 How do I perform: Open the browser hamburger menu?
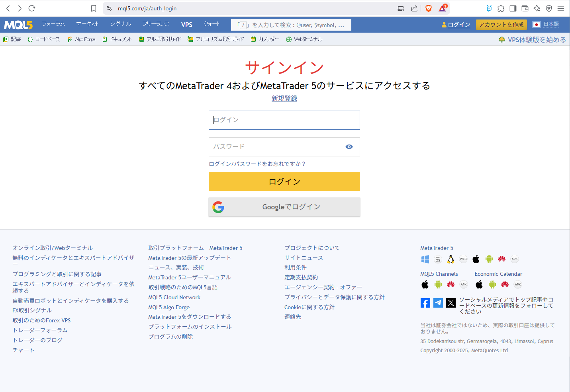[x=561, y=8]
